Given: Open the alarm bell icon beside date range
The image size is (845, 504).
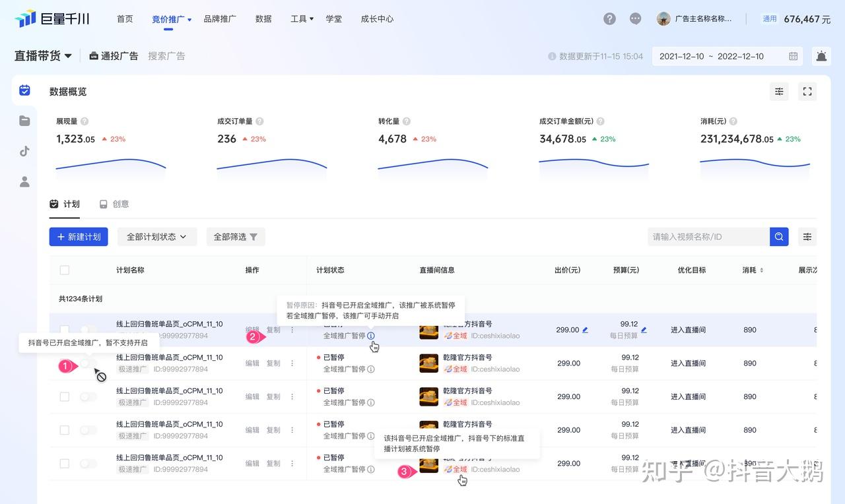Looking at the screenshot, I should [821, 56].
